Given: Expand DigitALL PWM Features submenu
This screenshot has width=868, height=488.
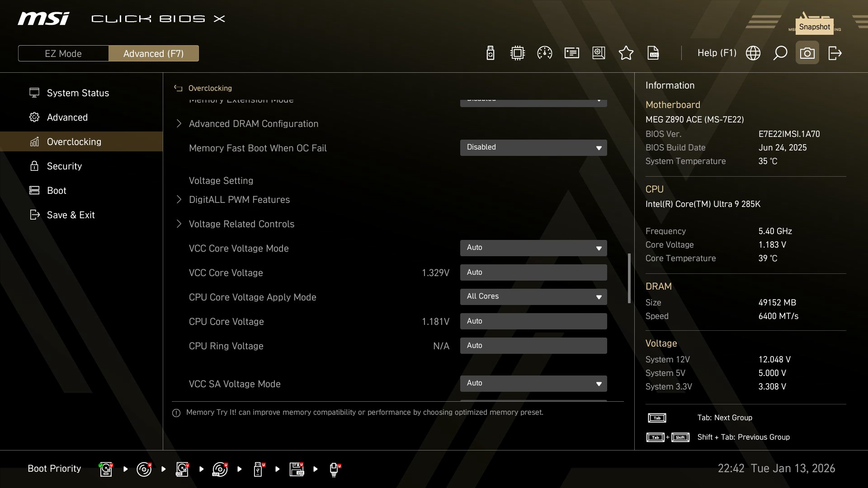Looking at the screenshot, I should click(239, 200).
